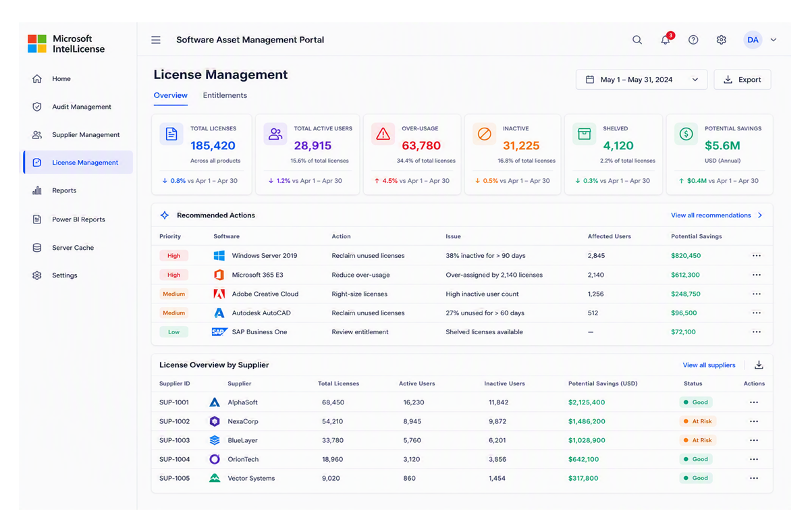Open Power BI Reports in the sidebar
Screen dimensions: 810x532
click(78, 219)
